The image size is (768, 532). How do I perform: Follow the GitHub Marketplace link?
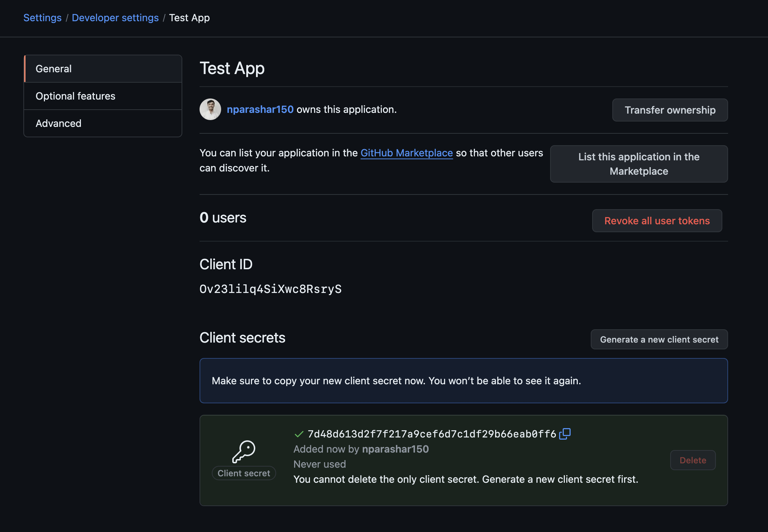click(x=406, y=153)
